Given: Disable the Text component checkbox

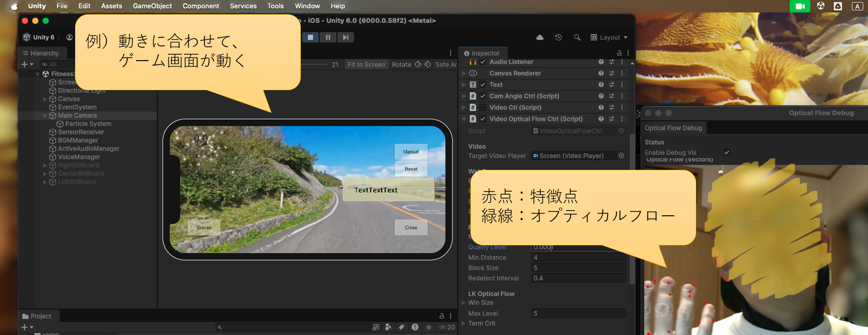Looking at the screenshot, I should (483, 85).
